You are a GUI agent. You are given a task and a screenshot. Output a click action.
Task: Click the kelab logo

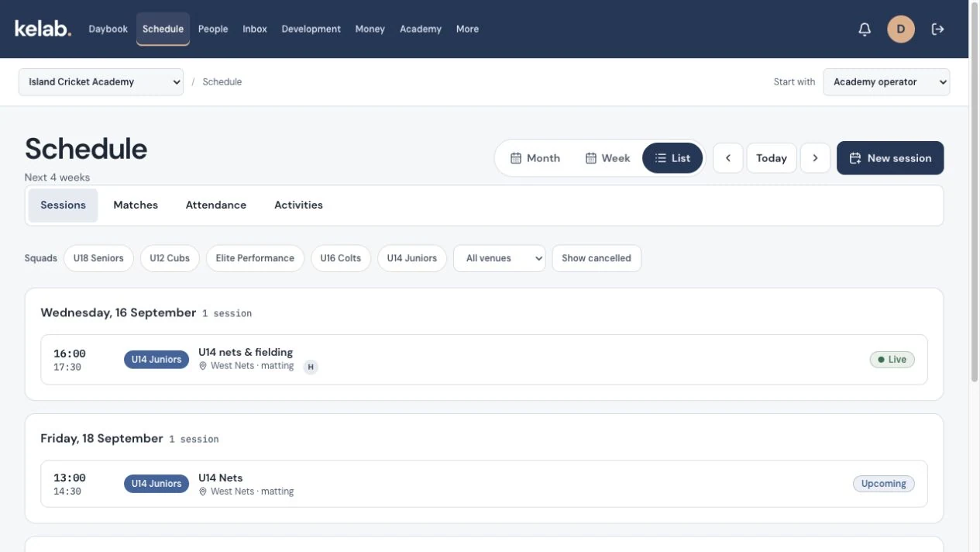pyautogui.click(x=43, y=29)
